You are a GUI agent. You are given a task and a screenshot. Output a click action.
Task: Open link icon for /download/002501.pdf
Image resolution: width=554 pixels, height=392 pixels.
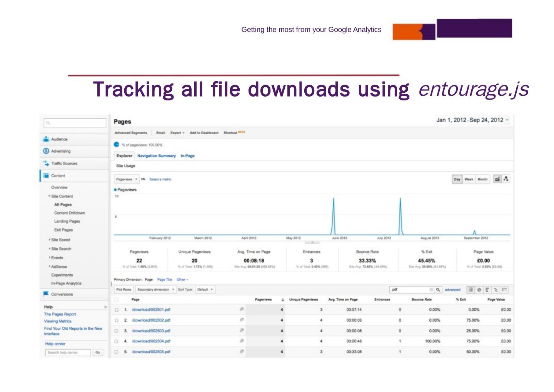click(242, 309)
